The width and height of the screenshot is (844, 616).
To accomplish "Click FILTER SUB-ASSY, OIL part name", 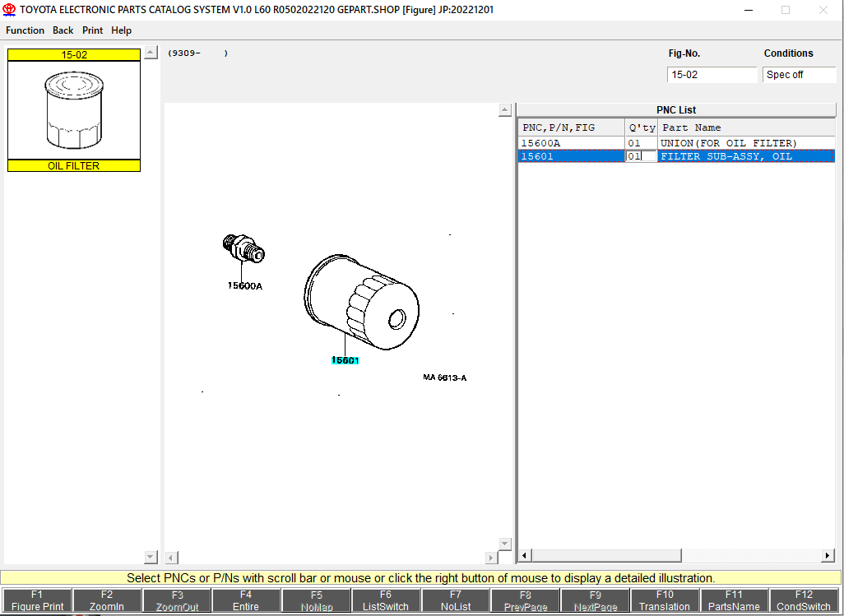I will click(x=726, y=156).
